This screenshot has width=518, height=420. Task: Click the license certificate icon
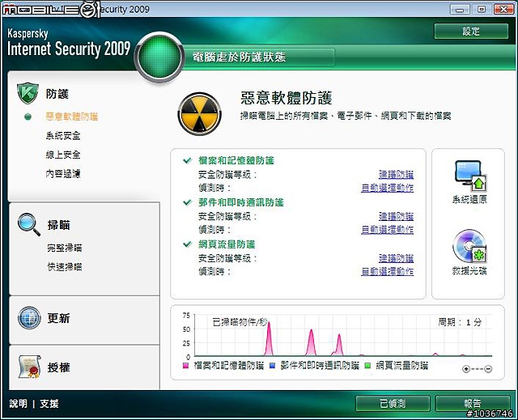(x=29, y=367)
